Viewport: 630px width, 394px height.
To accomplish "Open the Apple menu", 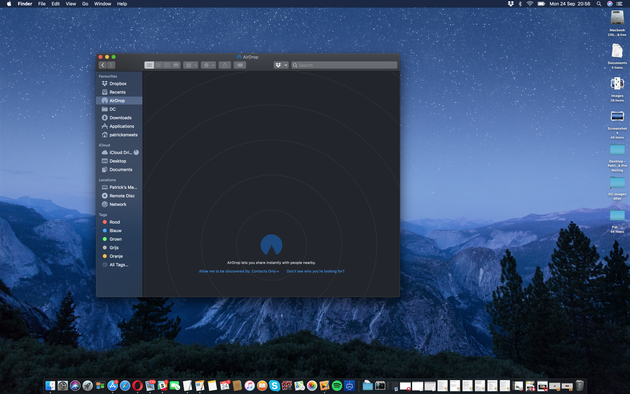I will pos(9,4).
